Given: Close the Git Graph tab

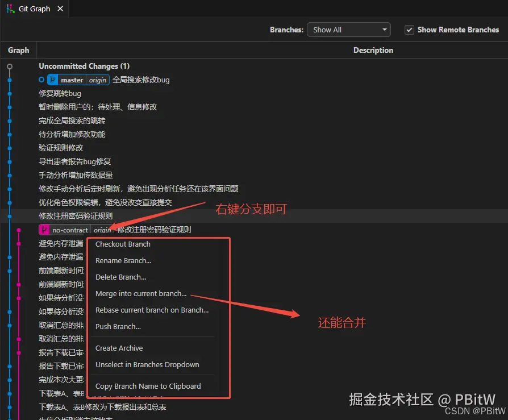Looking at the screenshot, I should point(60,9).
